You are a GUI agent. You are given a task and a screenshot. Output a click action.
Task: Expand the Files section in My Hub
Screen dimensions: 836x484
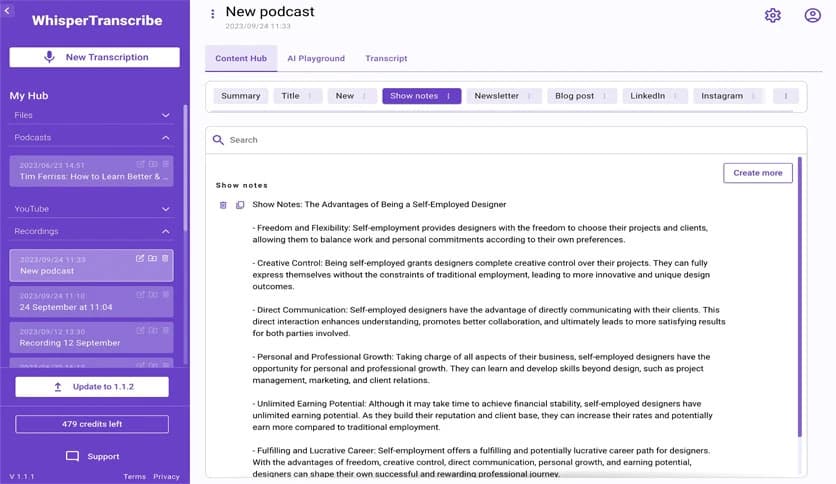click(x=165, y=115)
